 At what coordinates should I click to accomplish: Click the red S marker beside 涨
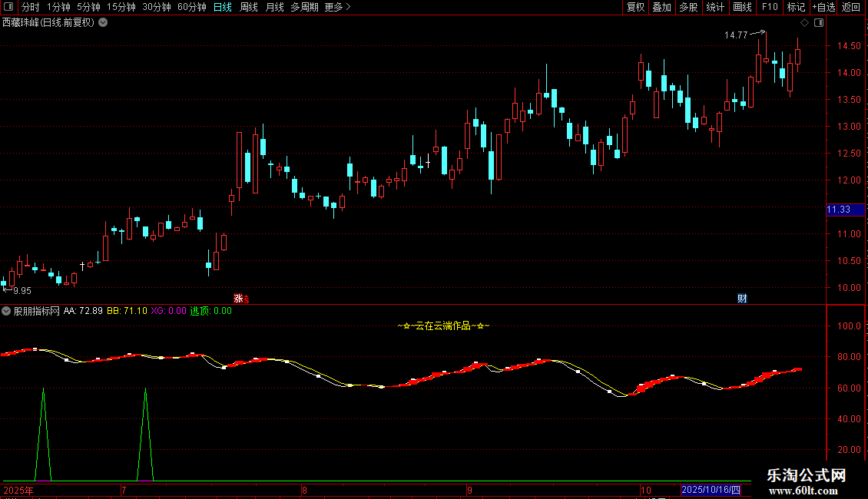click(247, 299)
